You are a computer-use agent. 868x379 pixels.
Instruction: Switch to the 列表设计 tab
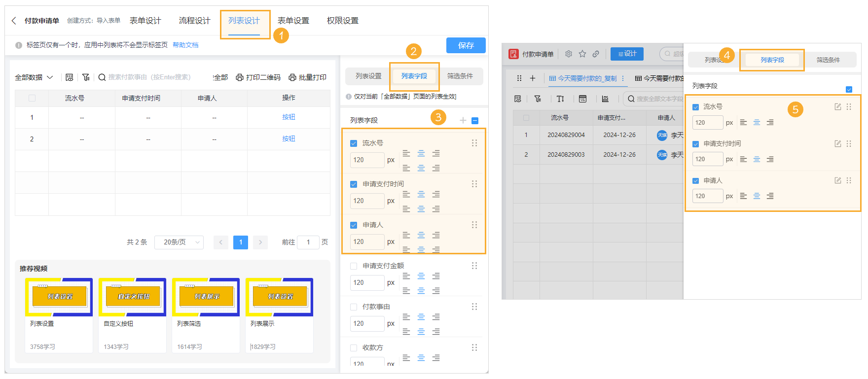tap(244, 21)
